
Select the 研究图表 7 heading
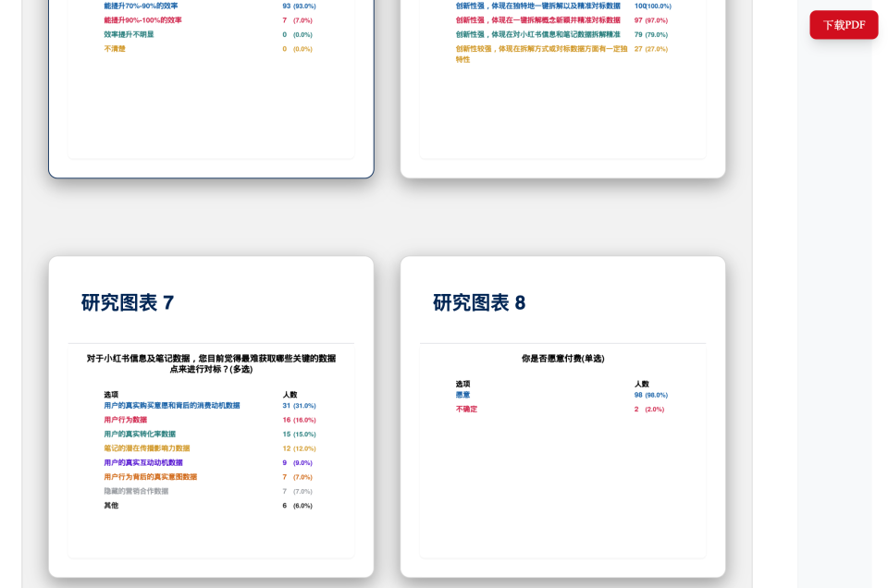point(128,303)
